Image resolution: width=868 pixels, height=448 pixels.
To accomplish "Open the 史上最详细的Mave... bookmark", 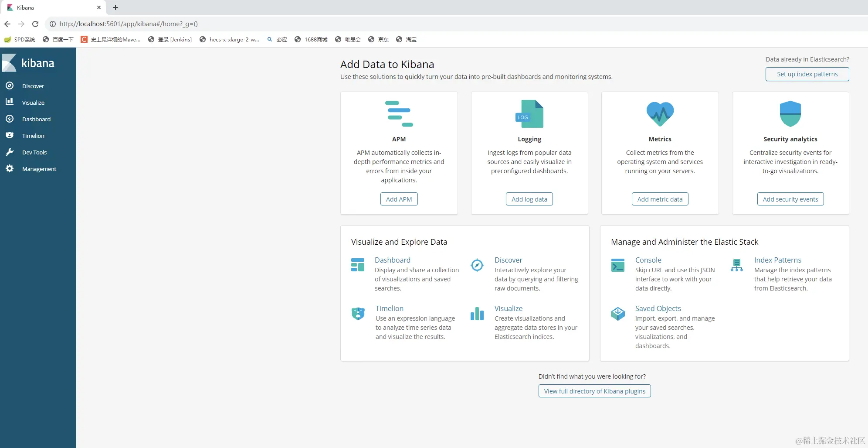I will tap(111, 39).
